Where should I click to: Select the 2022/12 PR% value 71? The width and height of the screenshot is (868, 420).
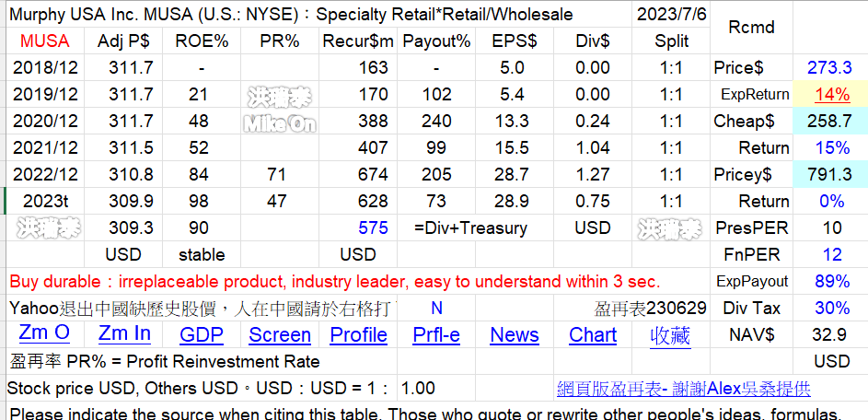(280, 174)
